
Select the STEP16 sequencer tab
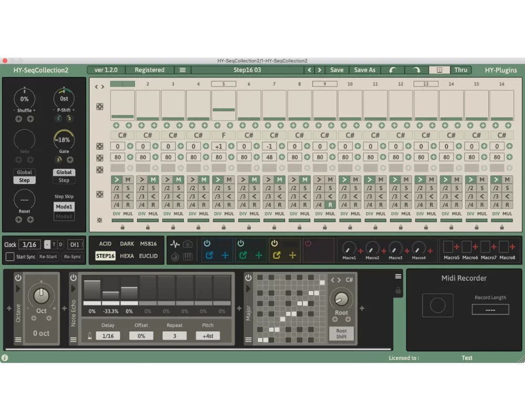(105, 256)
